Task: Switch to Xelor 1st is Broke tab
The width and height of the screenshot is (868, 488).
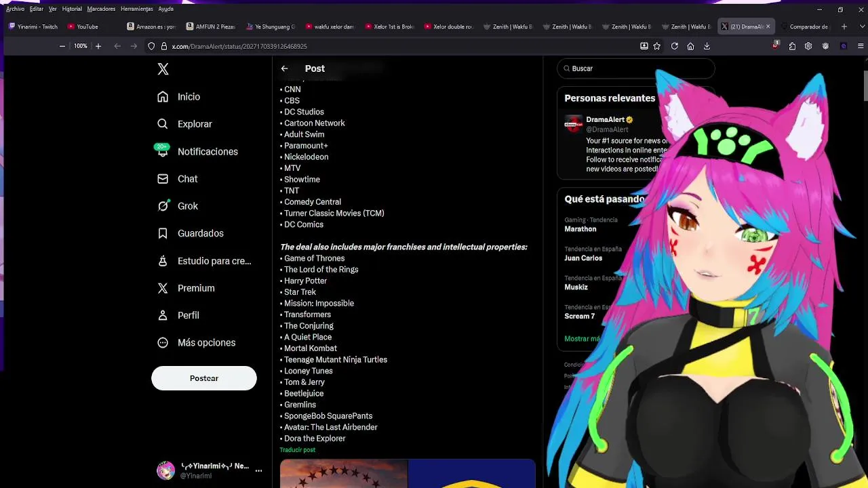Action: [x=389, y=26]
